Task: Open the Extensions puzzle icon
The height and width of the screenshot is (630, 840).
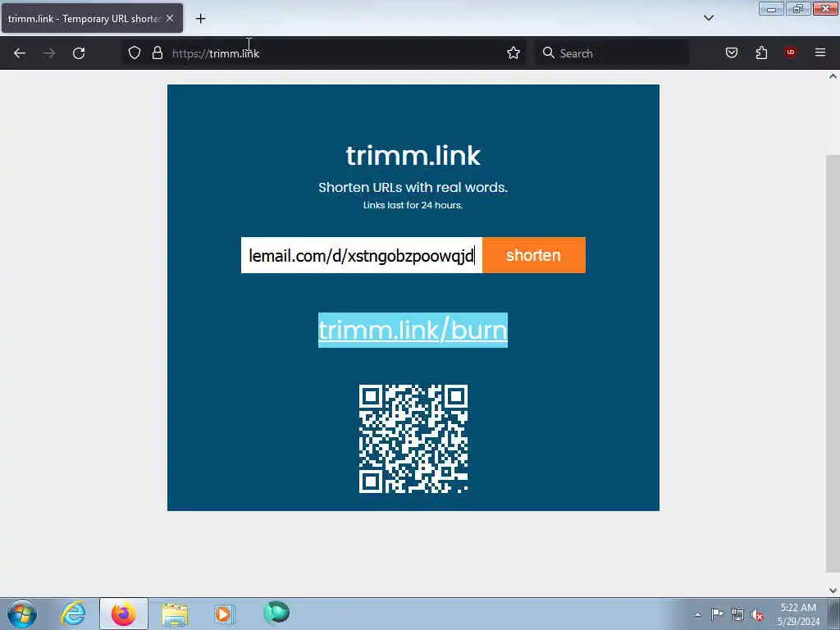Action: (761, 53)
